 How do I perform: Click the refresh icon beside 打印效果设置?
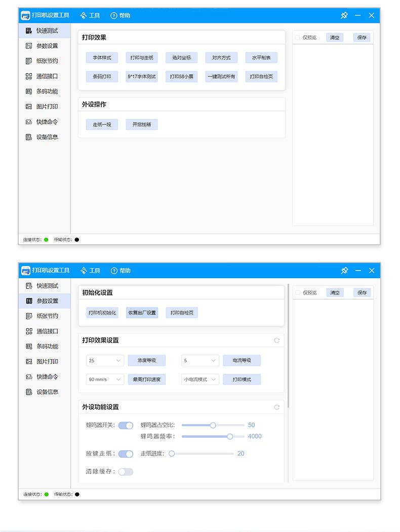coord(276,340)
